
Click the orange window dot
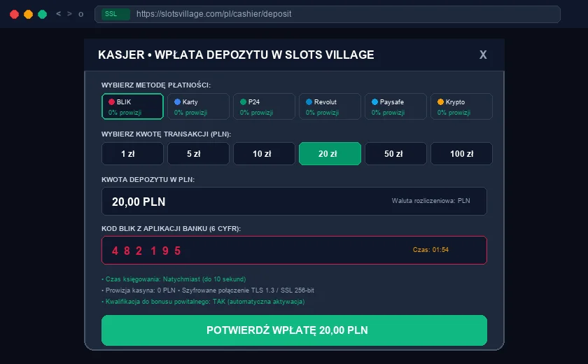[x=28, y=14]
